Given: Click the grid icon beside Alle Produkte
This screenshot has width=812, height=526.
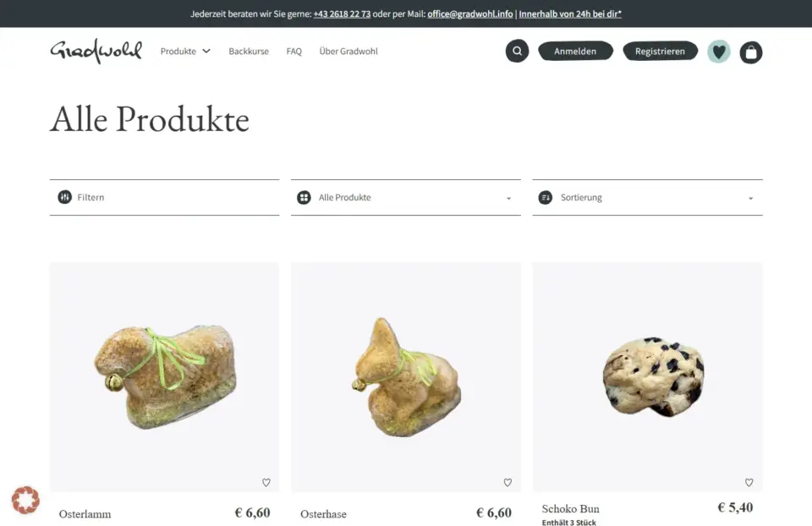Looking at the screenshot, I should click(304, 197).
